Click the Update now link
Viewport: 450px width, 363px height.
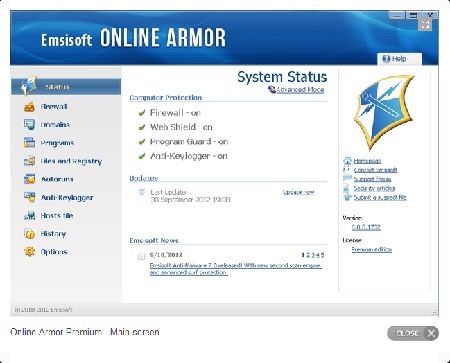point(298,192)
